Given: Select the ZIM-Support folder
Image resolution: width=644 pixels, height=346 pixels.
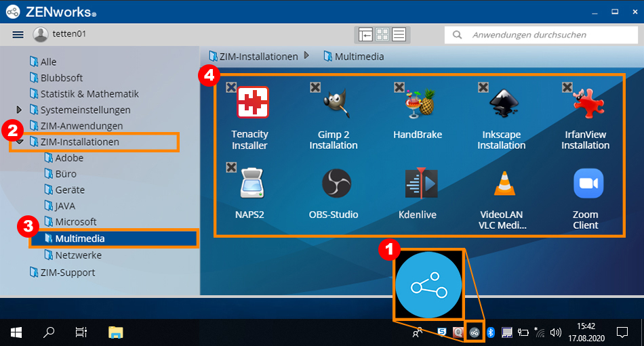Looking at the screenshot, I should pyautogui.click(x=62, y=272).
